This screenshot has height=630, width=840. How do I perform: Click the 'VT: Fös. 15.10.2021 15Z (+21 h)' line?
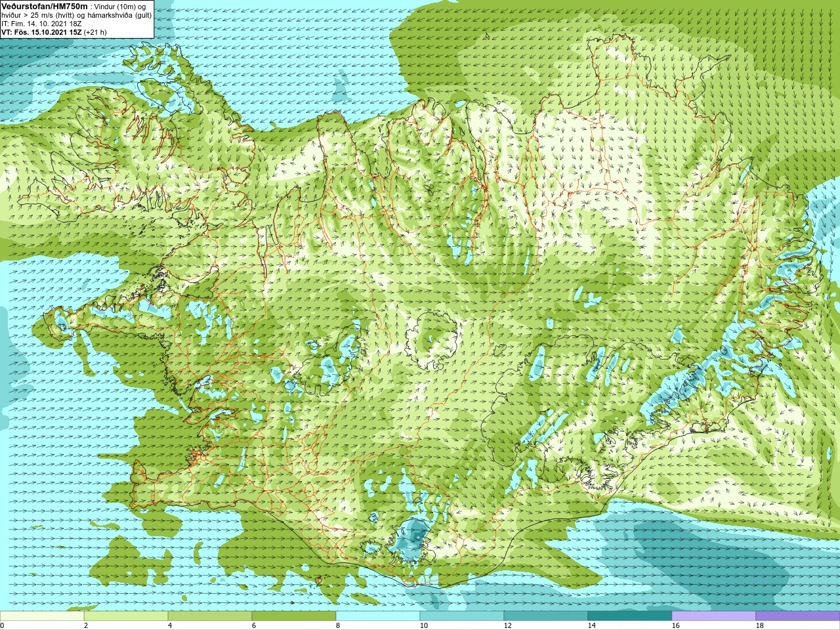(x=54, y=32)
